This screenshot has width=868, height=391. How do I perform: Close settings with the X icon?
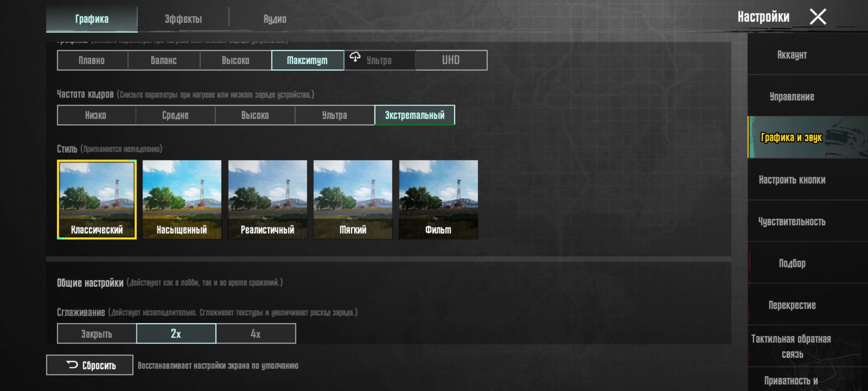tap(818, 17)
